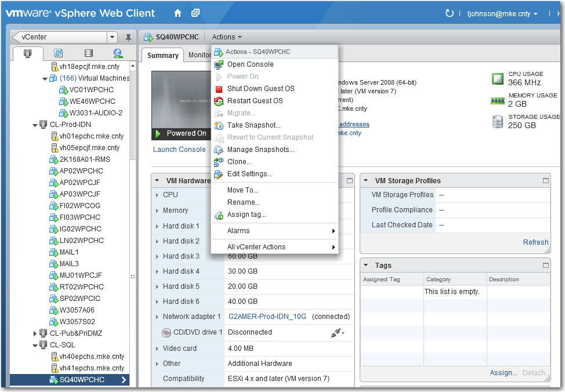The width and height of the screenshot is (565, 392).
Task: Collapse the (166) Virtual Machines tree node
Action: coord(45,78)
